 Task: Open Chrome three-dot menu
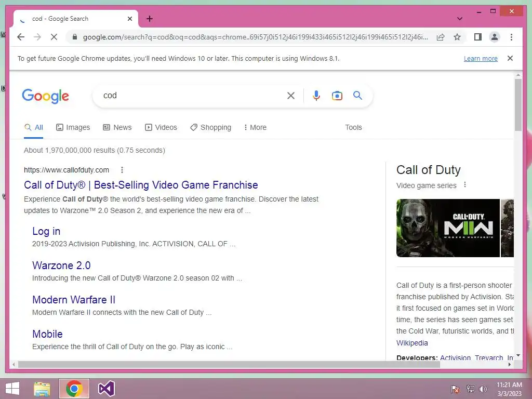511,37
